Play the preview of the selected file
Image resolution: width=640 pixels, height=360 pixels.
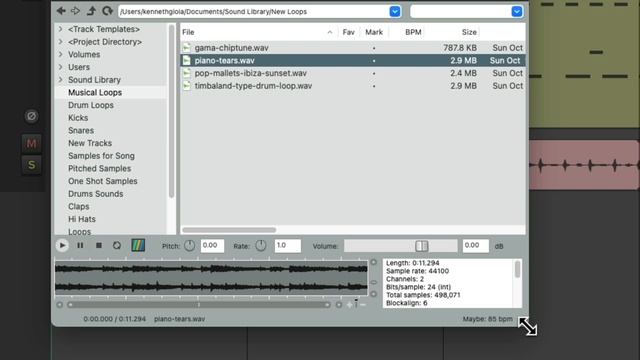(62, 245)
